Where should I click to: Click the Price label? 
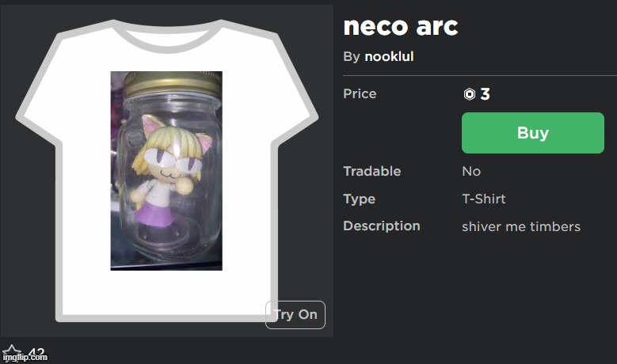click(x=360, y=94)
